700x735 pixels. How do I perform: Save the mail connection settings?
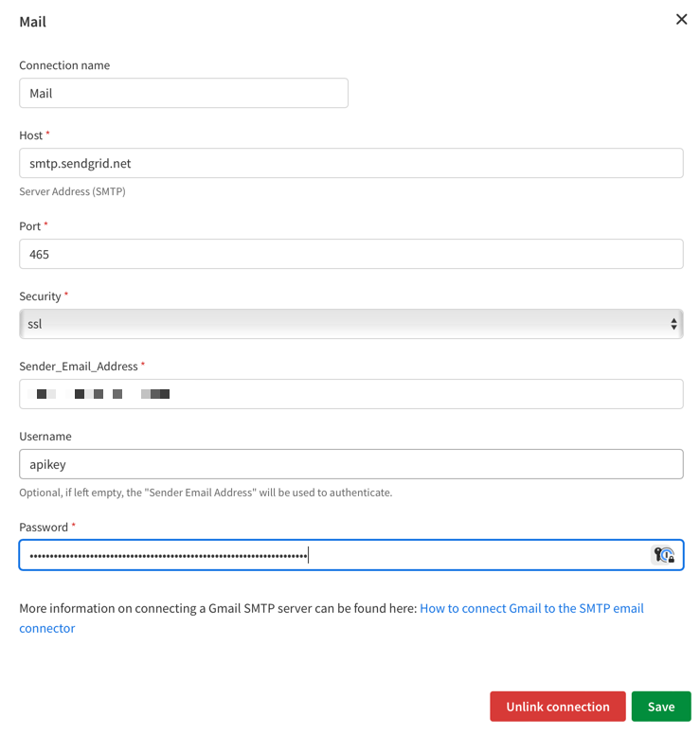point(661,707)
